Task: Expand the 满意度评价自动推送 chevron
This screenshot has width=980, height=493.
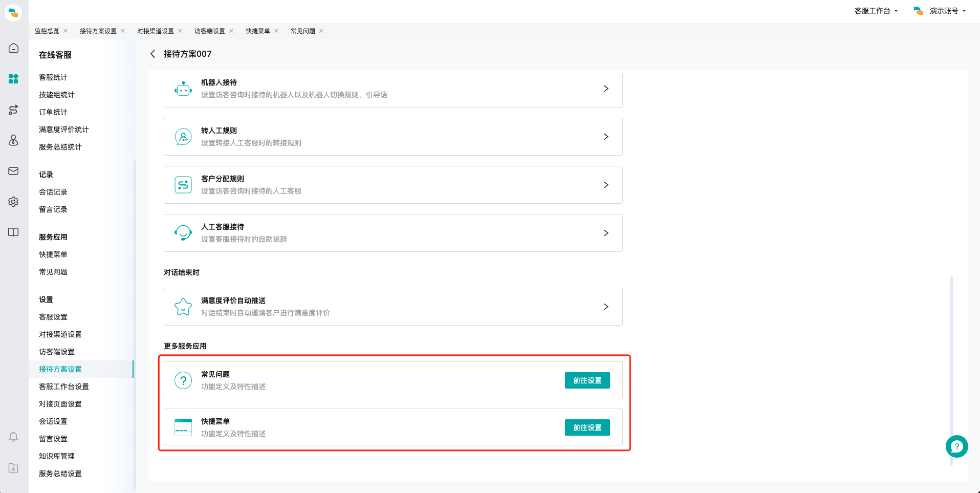Action: 606,307
